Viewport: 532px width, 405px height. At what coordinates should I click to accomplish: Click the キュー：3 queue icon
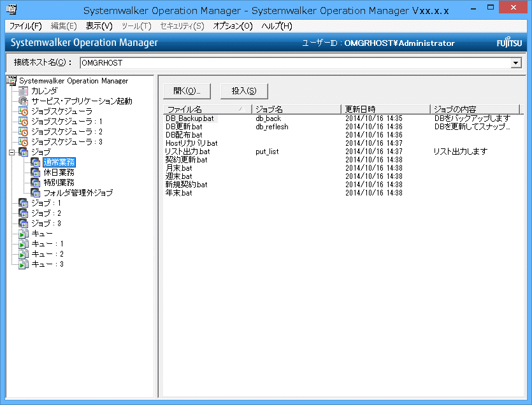(24, 264)
